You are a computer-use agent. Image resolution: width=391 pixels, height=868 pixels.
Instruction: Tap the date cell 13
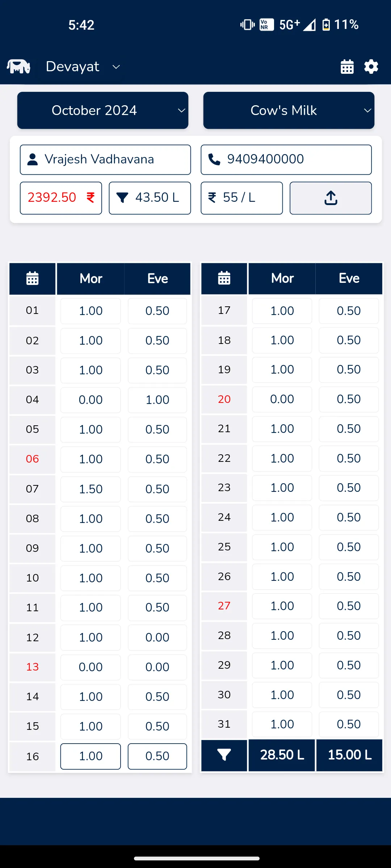click(x=32, y=667)
